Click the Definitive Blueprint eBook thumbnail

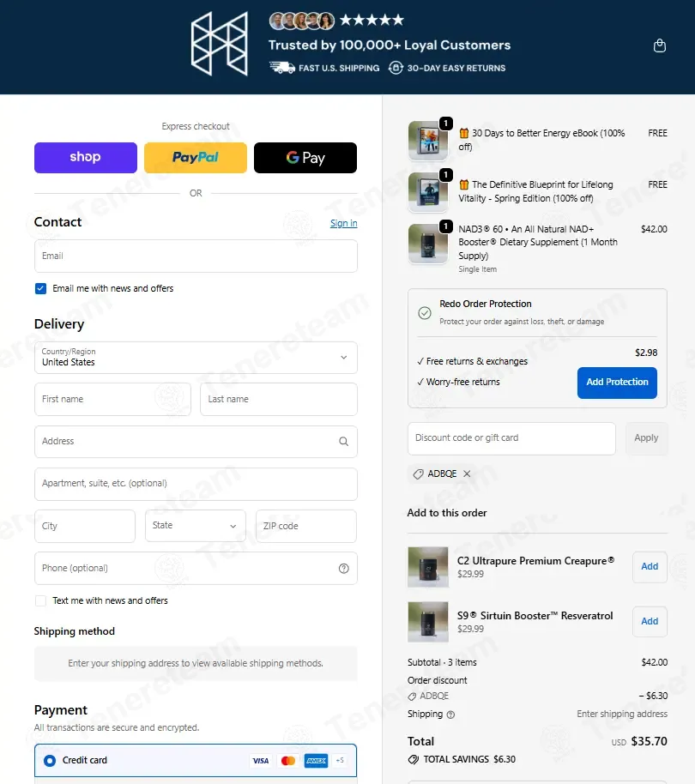427,192
